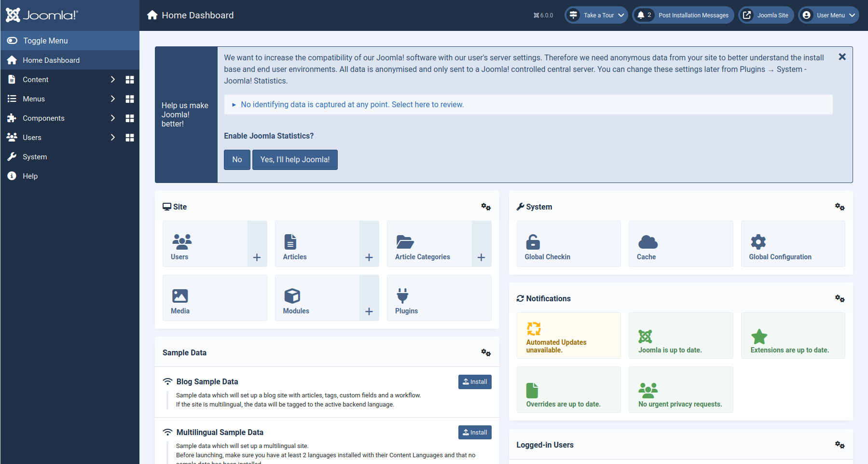Image resolution: width=868 pixels, height=464 pixels.
Task: Add a new user via the Users plus icon
Action: click(257, 257)
